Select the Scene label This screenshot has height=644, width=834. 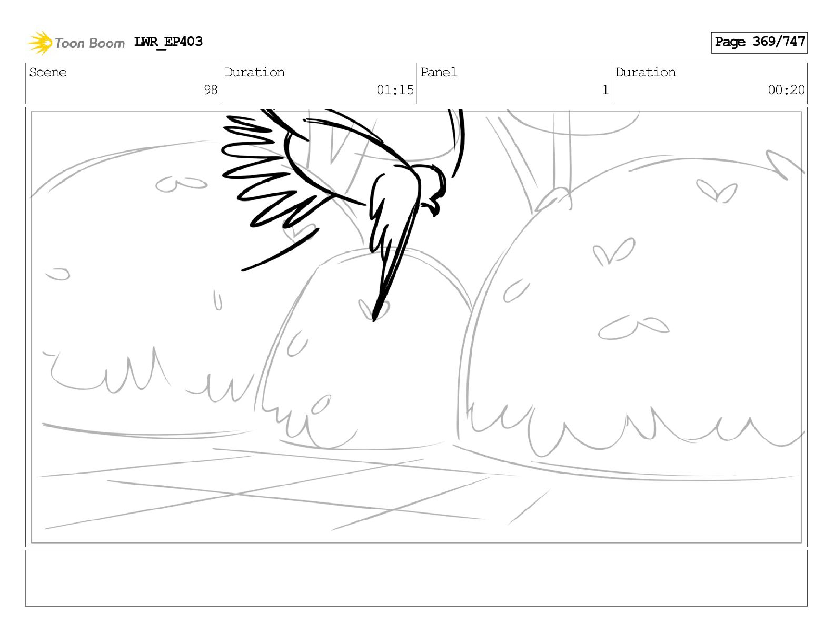[x=48, y=72]
